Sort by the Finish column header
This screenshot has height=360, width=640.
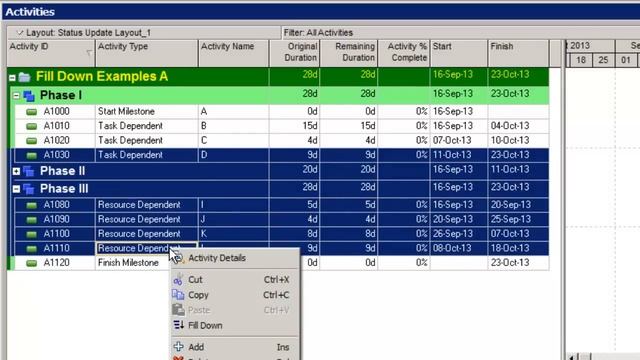518,53
